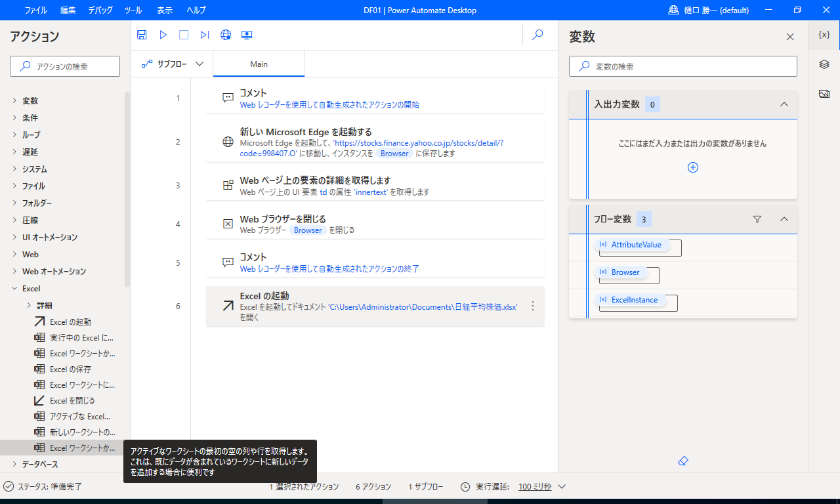Image resolution: width=840 pixels, height=504 pixels.
Task: Select the Excel ワークシートに... action
Action: click(75, 385)
